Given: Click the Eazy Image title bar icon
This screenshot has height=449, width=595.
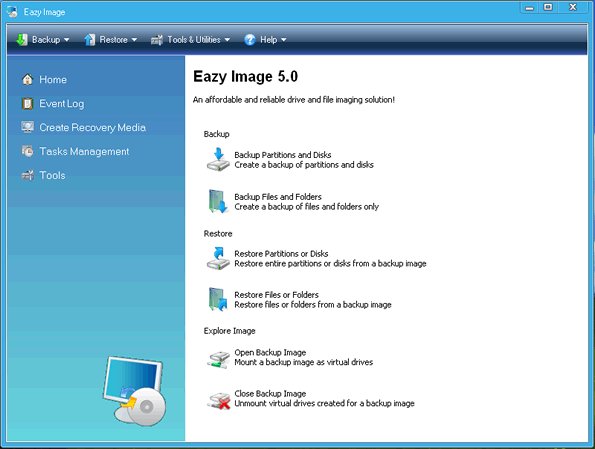Looking at the screenshot, I should point(12,12).
